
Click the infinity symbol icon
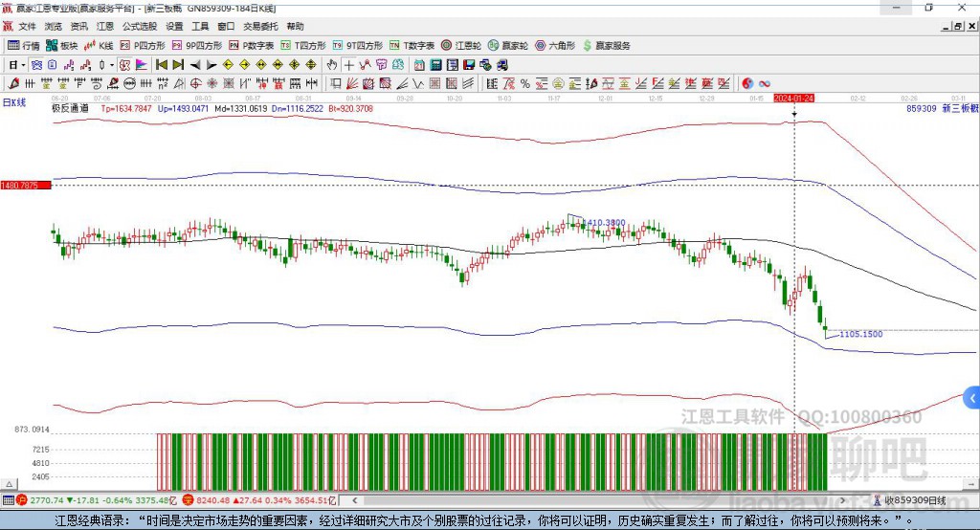point(766,83)
